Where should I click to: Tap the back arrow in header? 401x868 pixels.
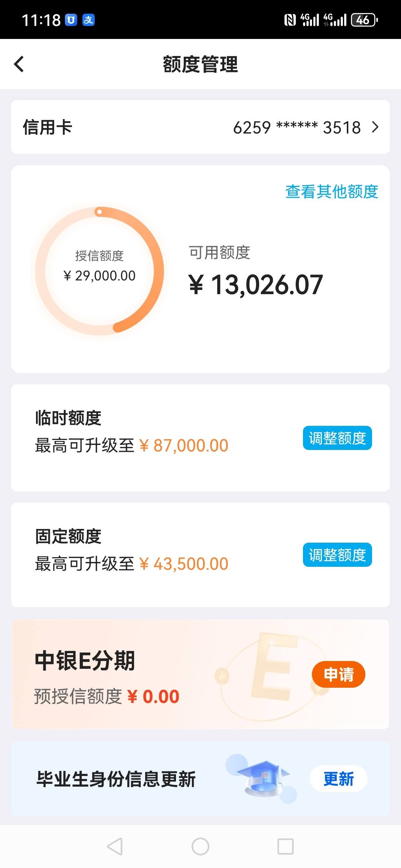(x=19, y=64)
